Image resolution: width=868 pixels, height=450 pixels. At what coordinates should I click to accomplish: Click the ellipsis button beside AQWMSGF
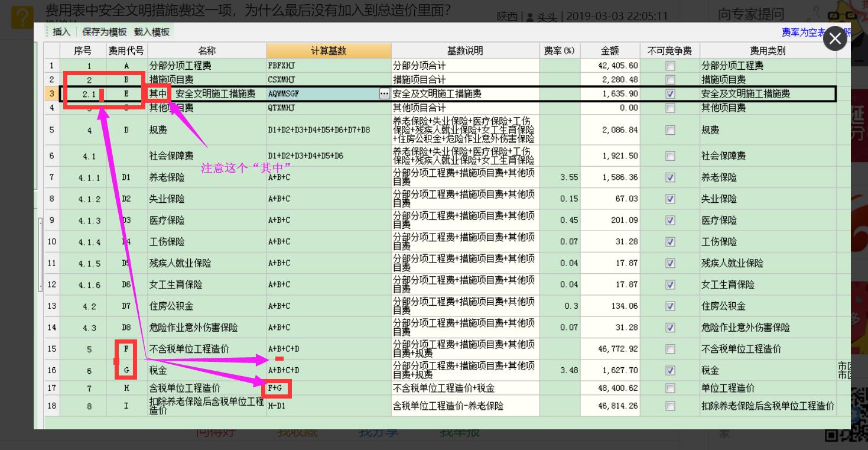coord(385,93)
